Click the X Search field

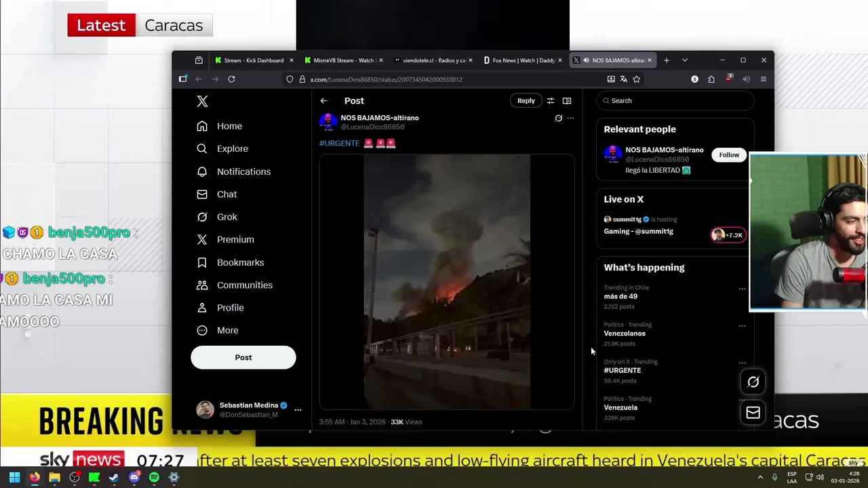point(675,100)
